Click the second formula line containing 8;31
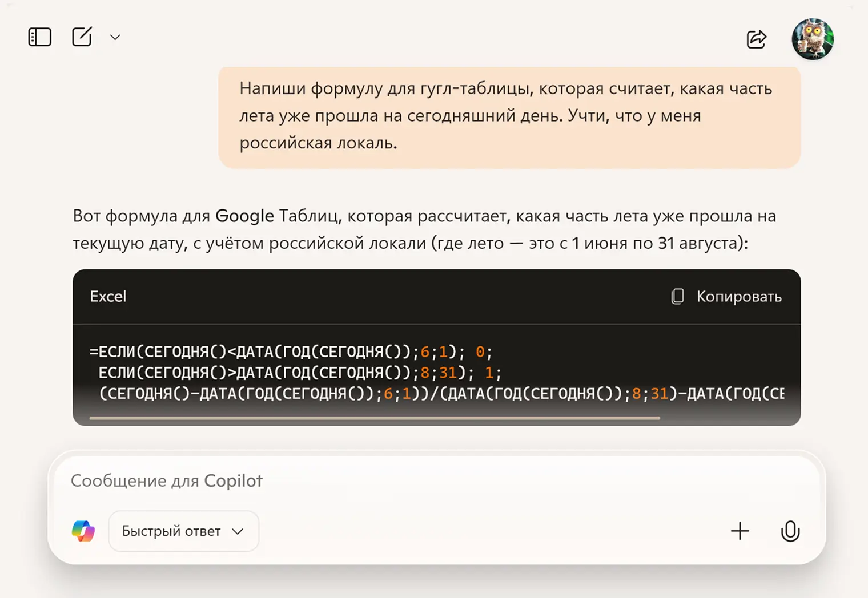Image resolution: width=868 pixels, height=598 pixels. click(299, 373)
